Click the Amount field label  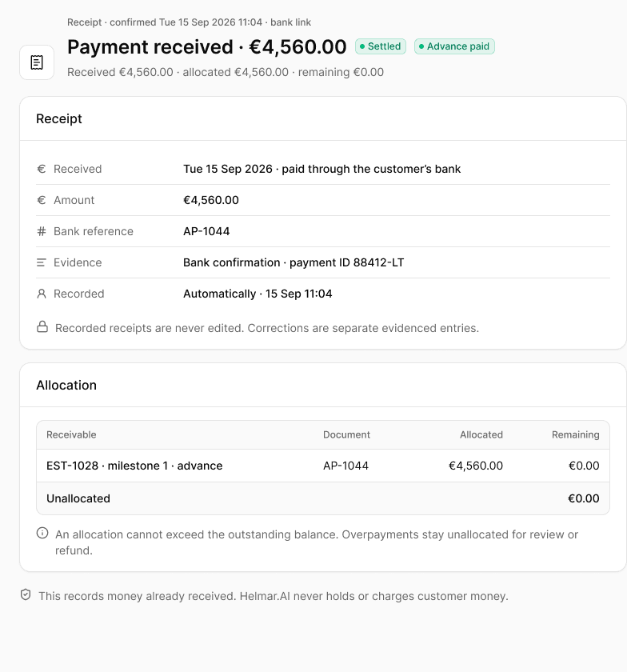coord(74,200)
